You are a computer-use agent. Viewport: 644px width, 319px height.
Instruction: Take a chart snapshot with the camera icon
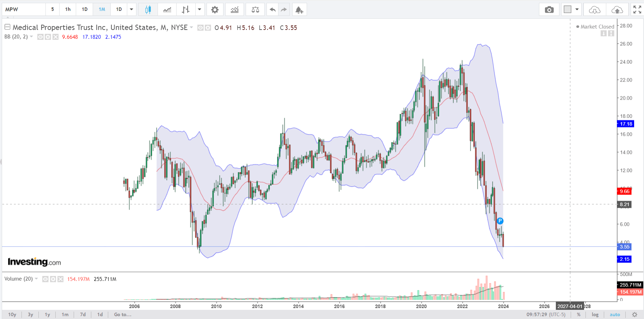[x=549, y=9]
